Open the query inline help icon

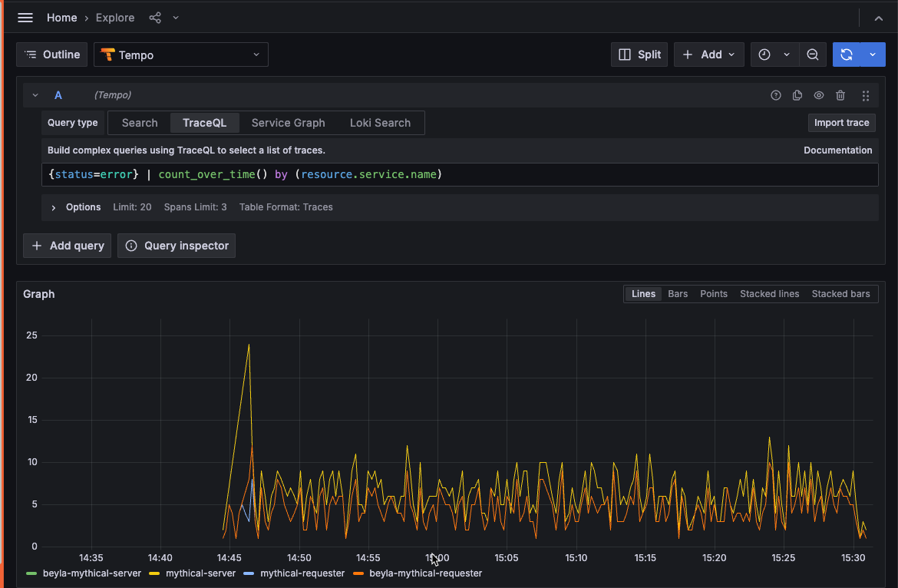click(775, 95)
